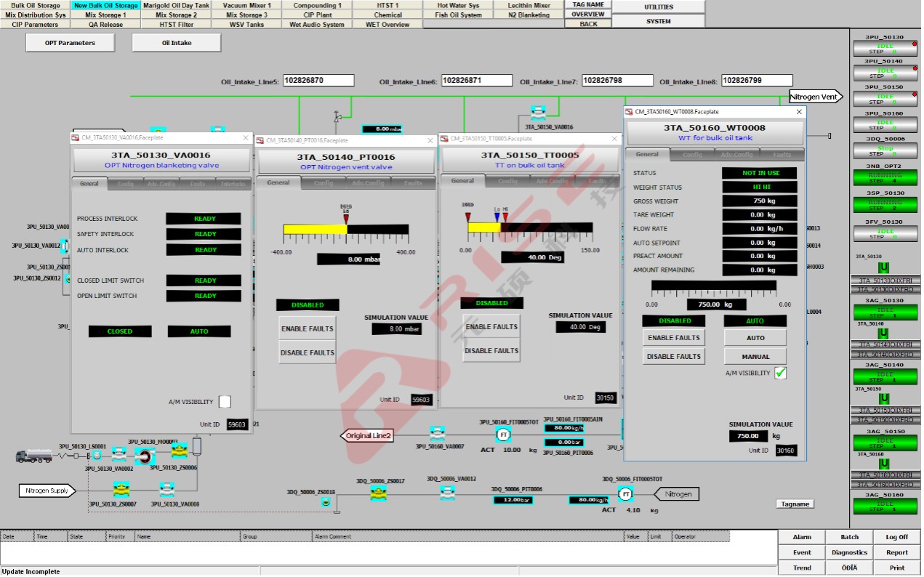924x577 pixels.
Task: Select pump motor 3PU_50130_MO0003 icon
Action: [x=145, y=456]
